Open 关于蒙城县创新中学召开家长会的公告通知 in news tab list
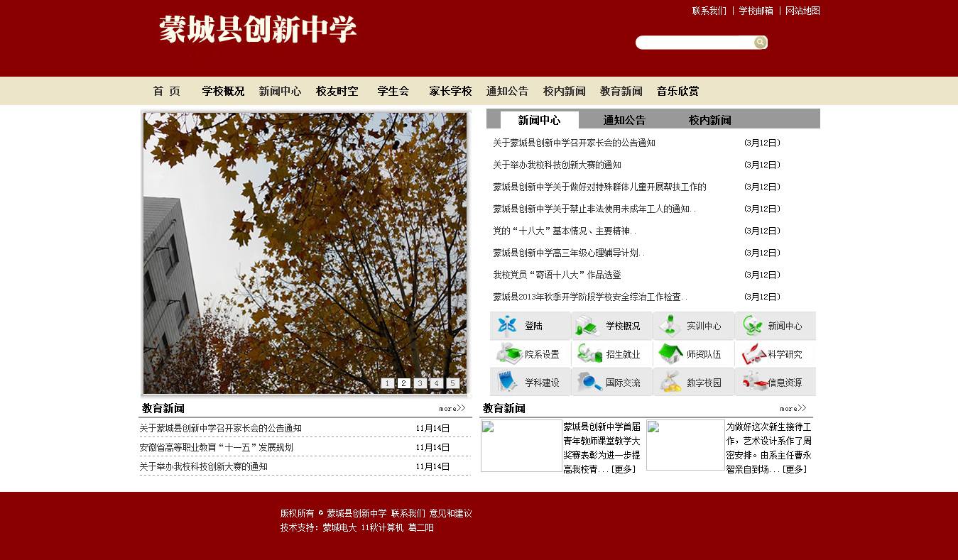This screenshot has height=560, width=958. [575, 143]
